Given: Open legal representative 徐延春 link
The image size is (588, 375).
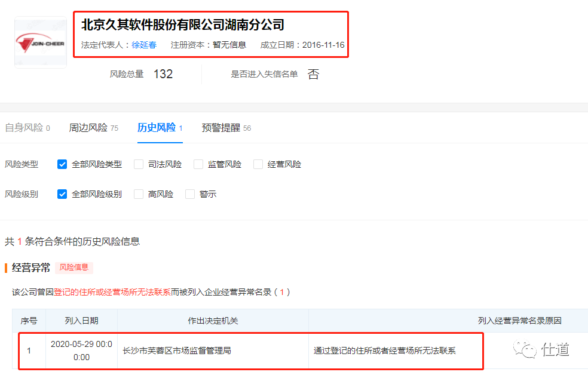Looking at the screenshot, I should point(144,45).
